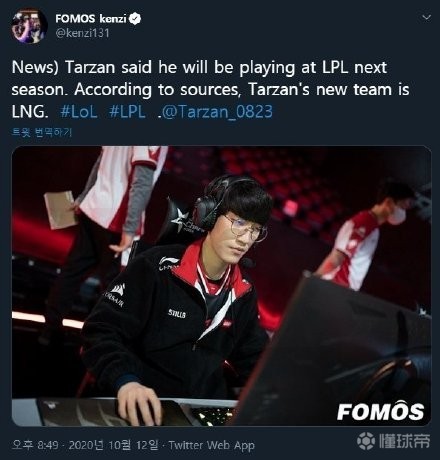Click the monitor in the photo foreground
440x460 pixels.
click(x=337, y=350)
